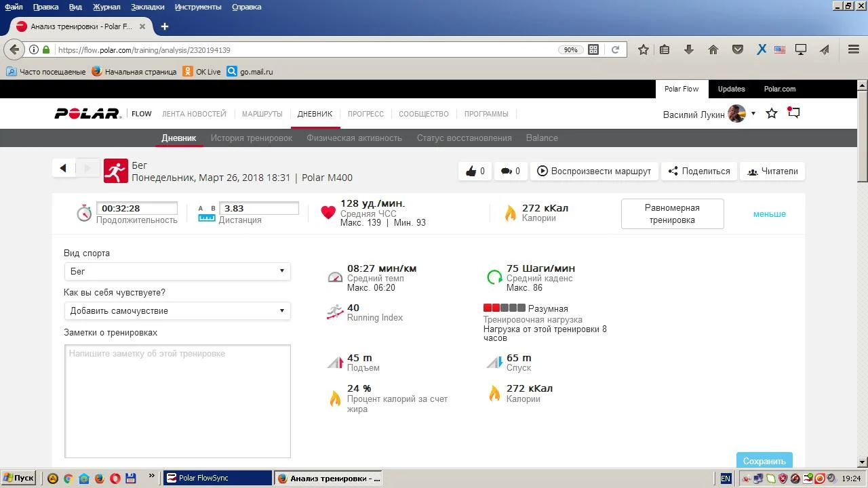Launch Opera from quick launch bar
Image resolution: width=868 pixels, height=488 pixels.
tap(115, 478)
